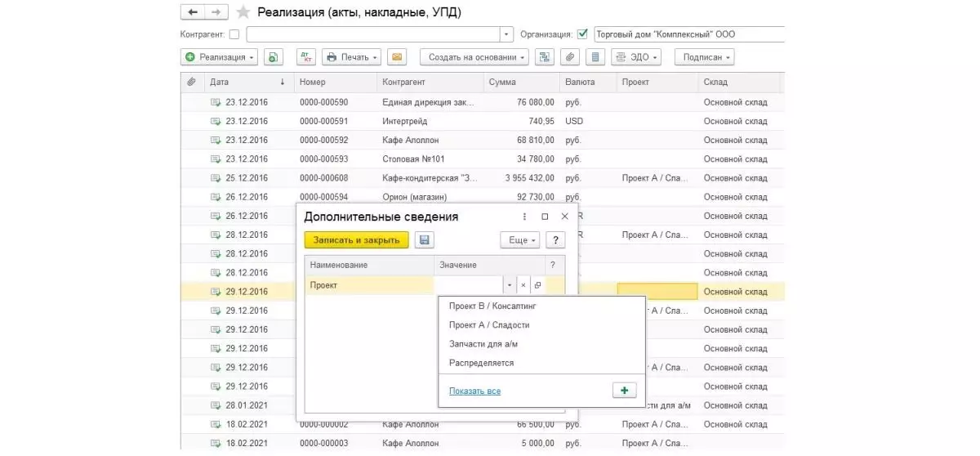Screen dimensions: 980x456
Task: Select the Столовая №101 contractor cell
Action: [430, 159]
